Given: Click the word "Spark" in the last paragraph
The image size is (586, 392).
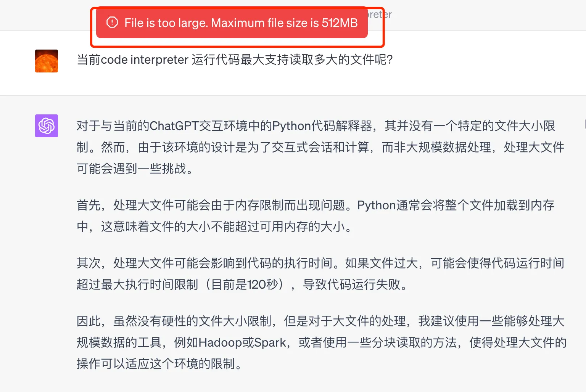Looking at the screenshot, I should (x=270, y=342).
